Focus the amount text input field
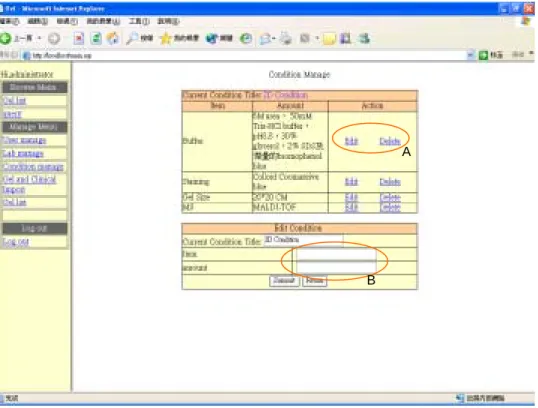This screenshot has width=538, height=408. coord(336,267)
